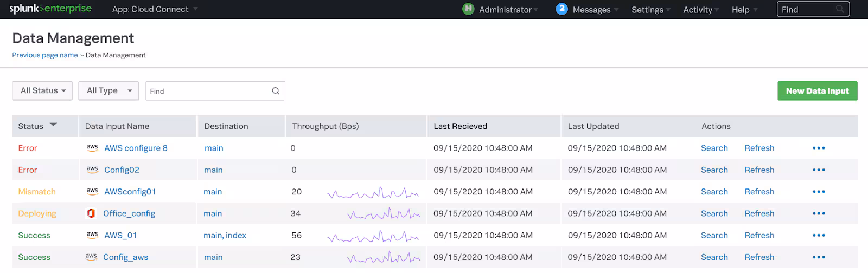Click the throughput sparkline for AWSconfig01
This screenshot has height=273, width=868.
373,193
